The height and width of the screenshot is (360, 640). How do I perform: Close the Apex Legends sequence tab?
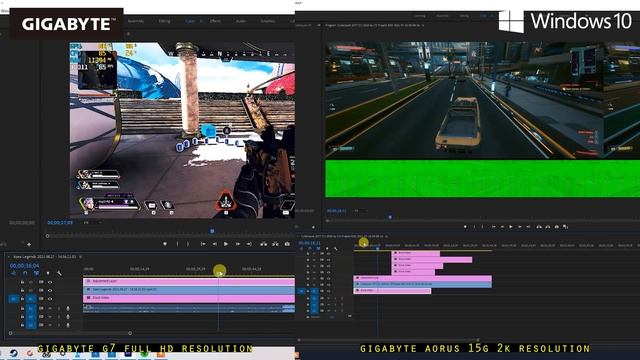9,257
